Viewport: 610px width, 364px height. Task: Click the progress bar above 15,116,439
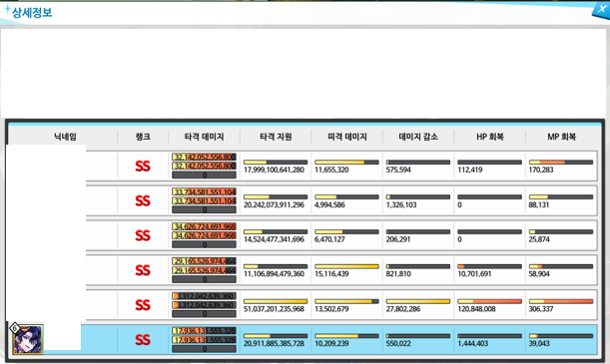pyautogui.click(x=346, y=266)
